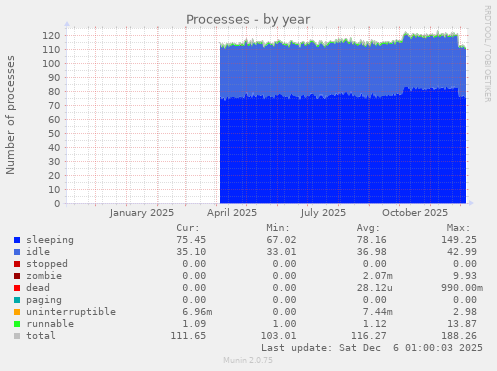Click the y-axis tick label 100
This screenshot has height=371, width=497.
coord(51,63)
